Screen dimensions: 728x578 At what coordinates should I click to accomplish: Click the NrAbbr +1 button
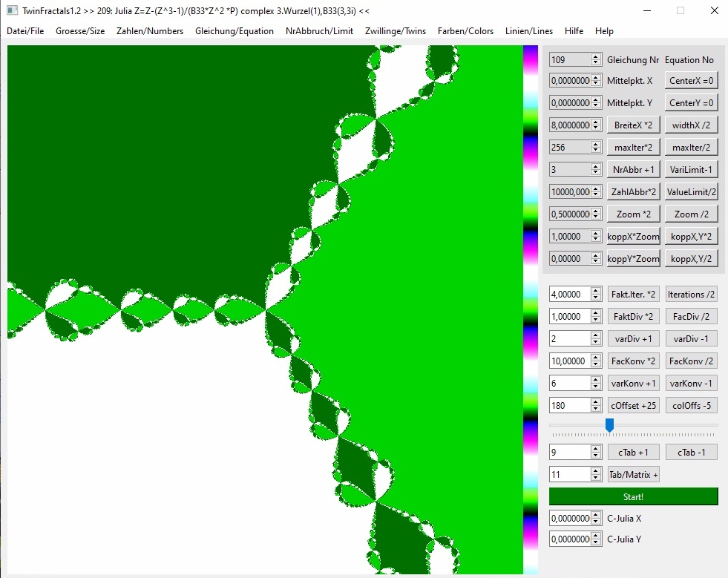633,169
